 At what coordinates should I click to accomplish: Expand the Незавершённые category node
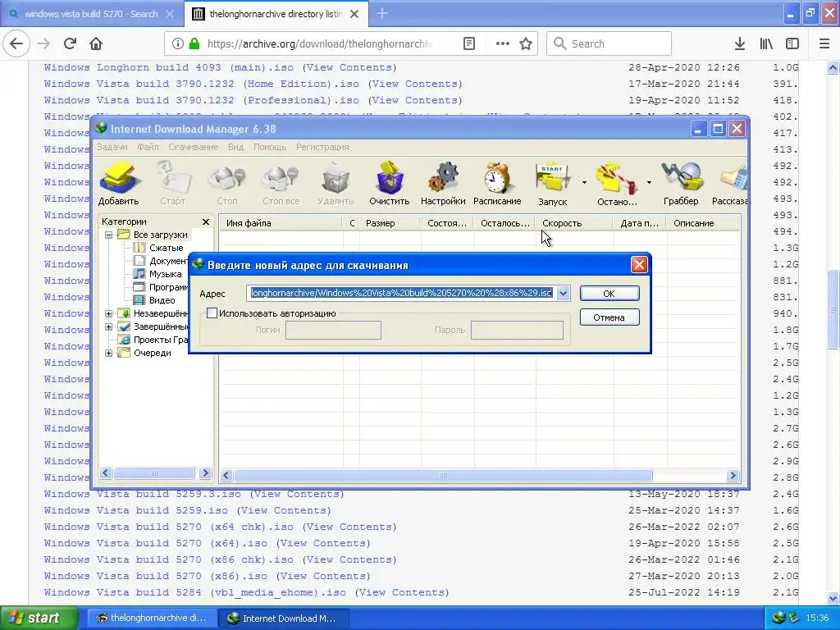click(109, 313)
